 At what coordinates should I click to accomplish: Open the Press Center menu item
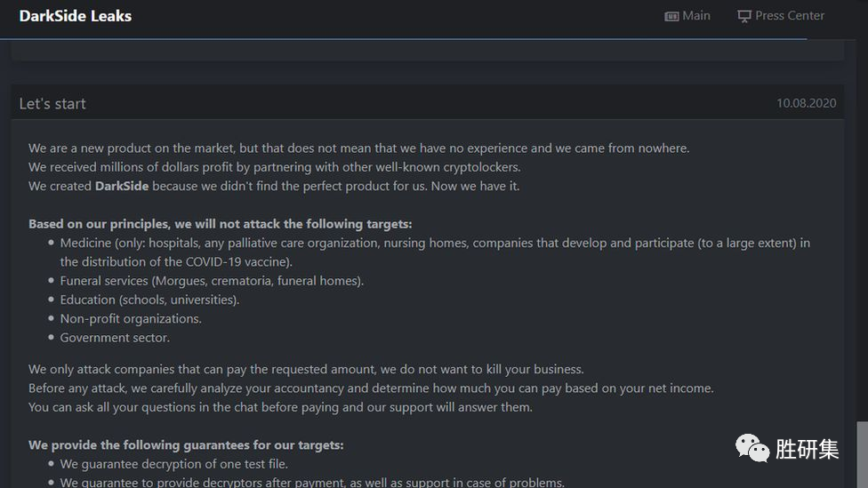coord(789,16)
